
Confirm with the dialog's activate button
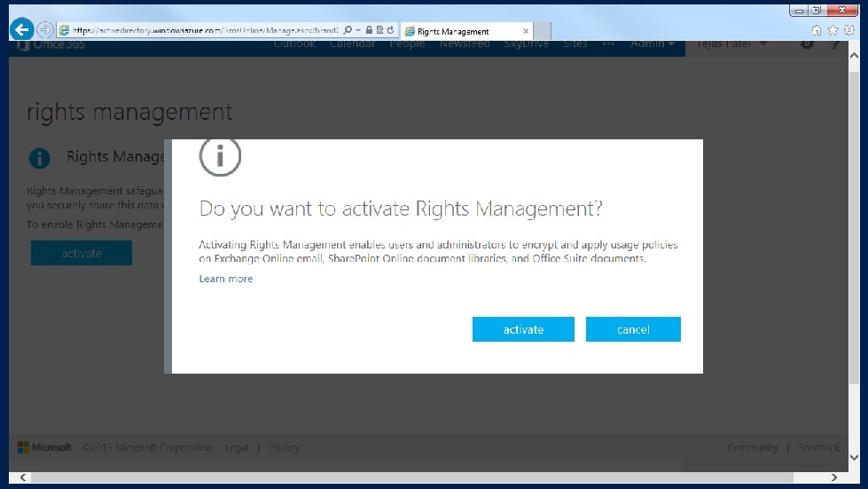tap(523, 329)
